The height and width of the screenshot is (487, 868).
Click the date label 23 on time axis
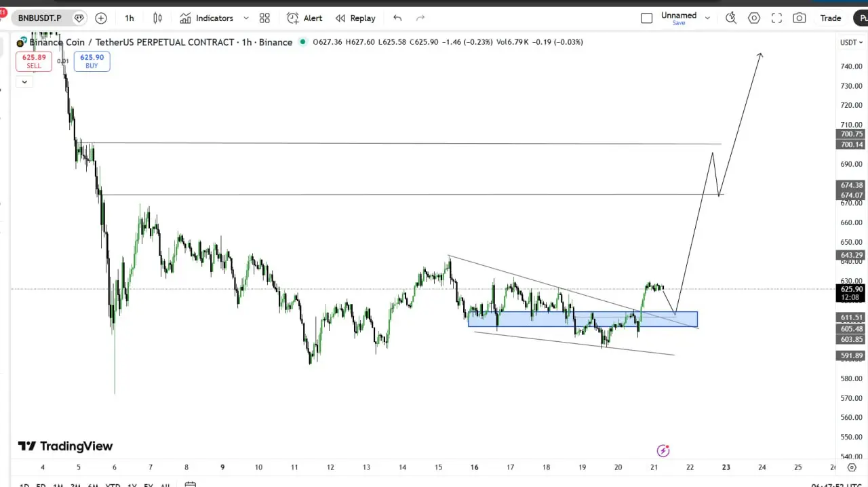726,467
